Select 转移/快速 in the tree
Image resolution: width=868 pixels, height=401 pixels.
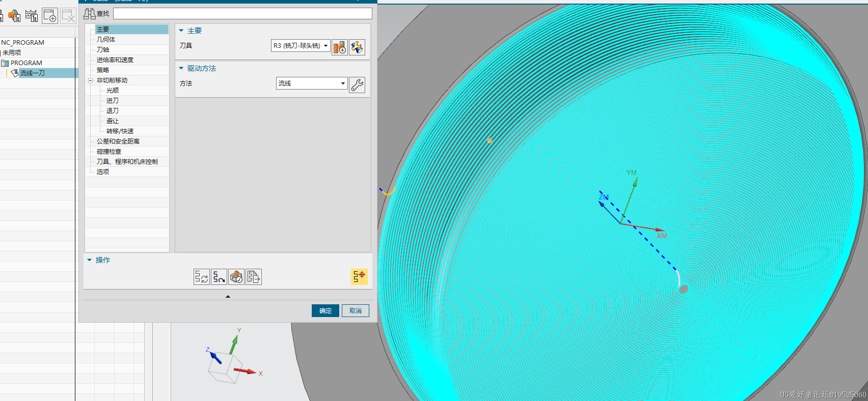click(x=120, y=131)
